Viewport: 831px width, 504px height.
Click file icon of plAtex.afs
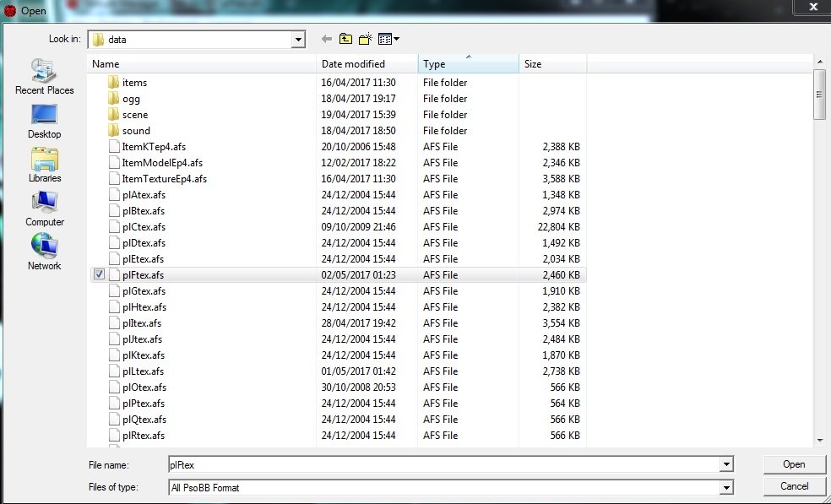(114, 194)
